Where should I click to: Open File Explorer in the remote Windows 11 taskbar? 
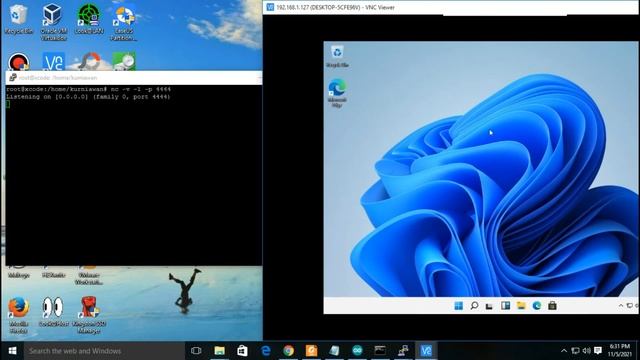coord(521,306)
